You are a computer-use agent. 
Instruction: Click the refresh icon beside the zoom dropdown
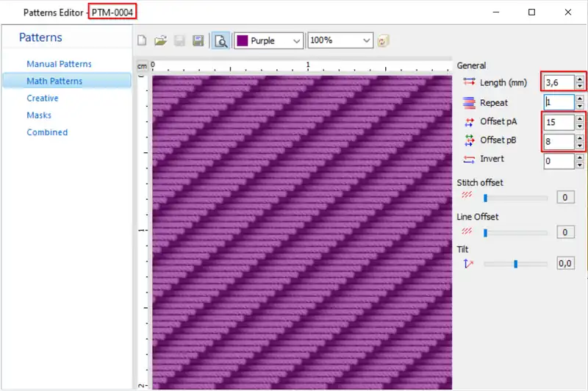click(383, 40)
